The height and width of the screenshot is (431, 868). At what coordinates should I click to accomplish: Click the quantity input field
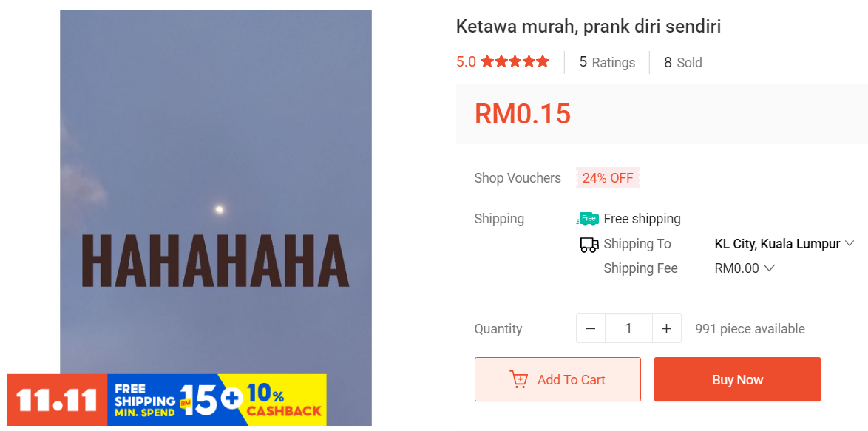point(628,329)
